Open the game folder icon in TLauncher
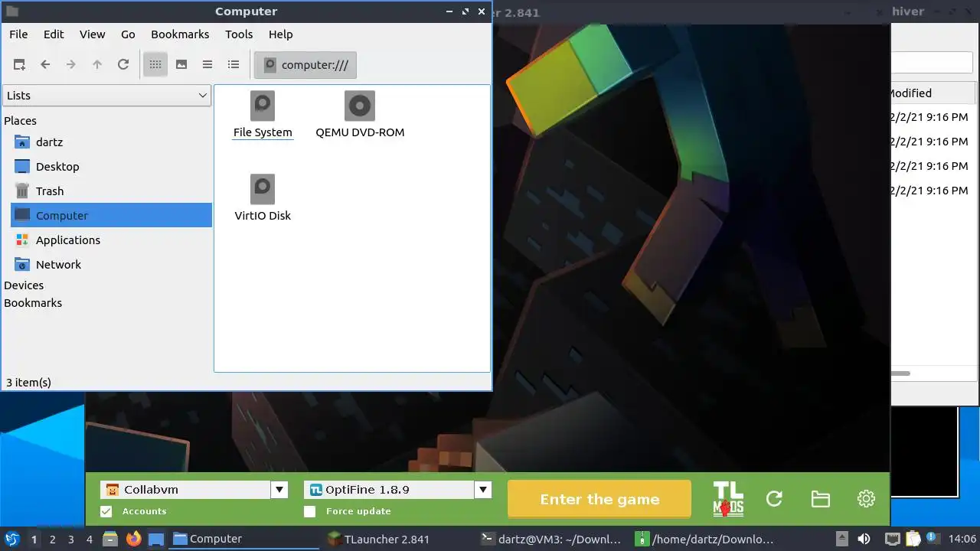Viewport: 980px width, 551px height. click(820, 499)
